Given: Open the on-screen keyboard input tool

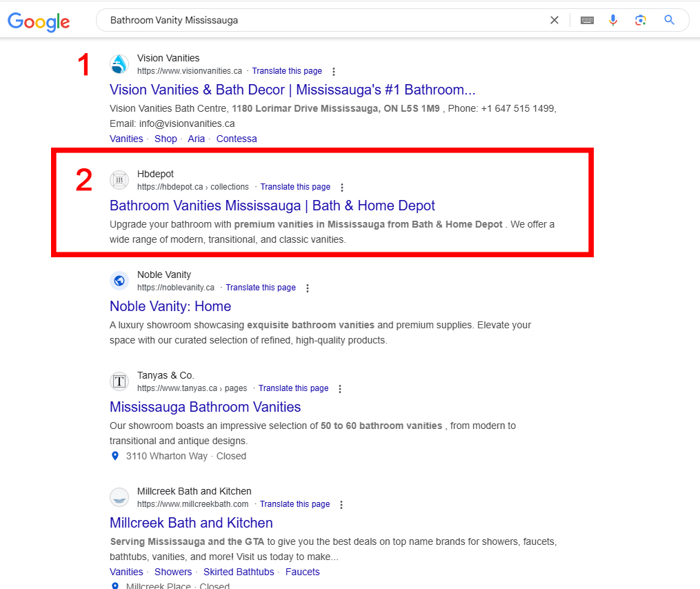Looking at the screenshot, I should (x=587, y=20).
